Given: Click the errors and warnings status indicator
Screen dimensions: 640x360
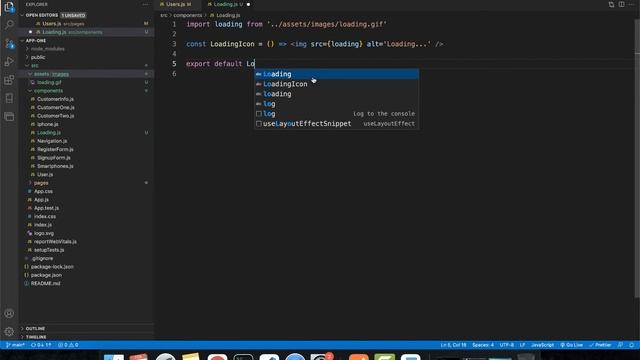Looking at the screenshot, I should pyautogui.click(x=68, y=345).
